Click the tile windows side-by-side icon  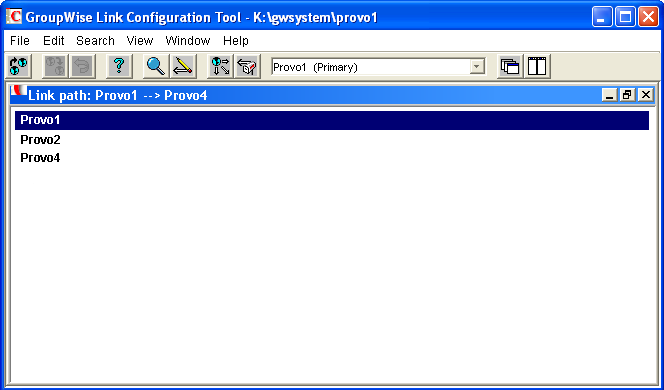[x=537, y=66]
